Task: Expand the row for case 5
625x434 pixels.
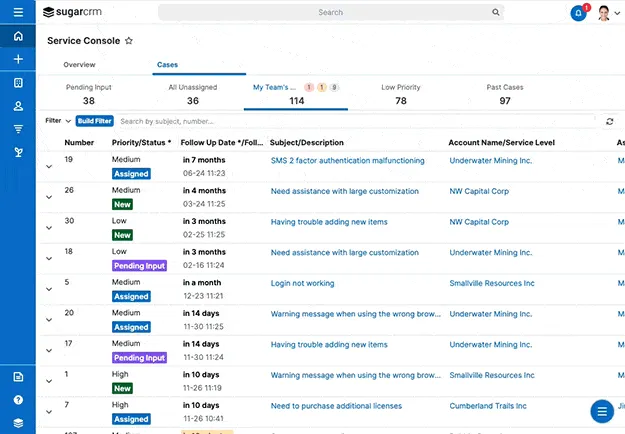Action: click(49, 290)
